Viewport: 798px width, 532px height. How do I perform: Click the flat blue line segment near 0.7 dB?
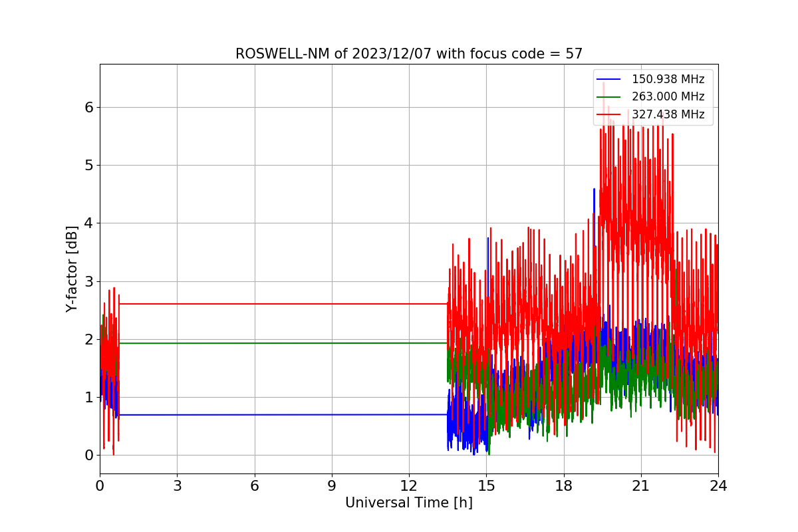pos(283,415)
